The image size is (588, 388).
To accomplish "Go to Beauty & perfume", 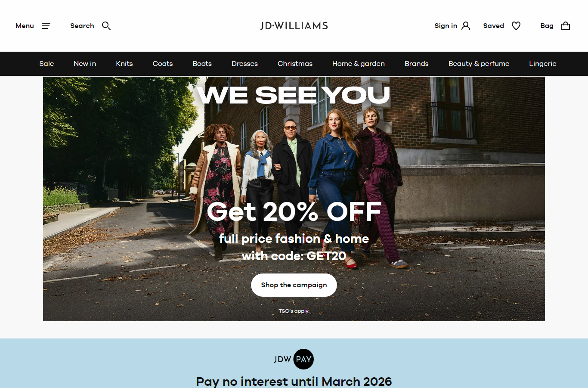I will coord(479,64).
